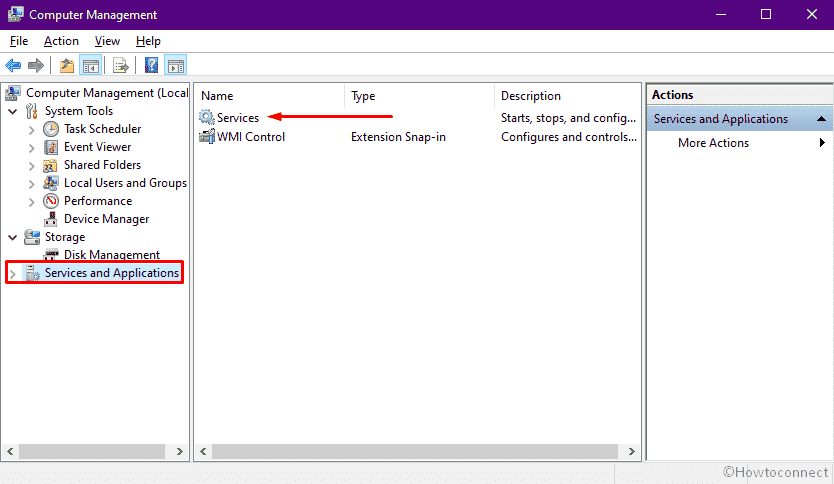
Task: Click the Device Manager icon
Action: coord(51,219)
